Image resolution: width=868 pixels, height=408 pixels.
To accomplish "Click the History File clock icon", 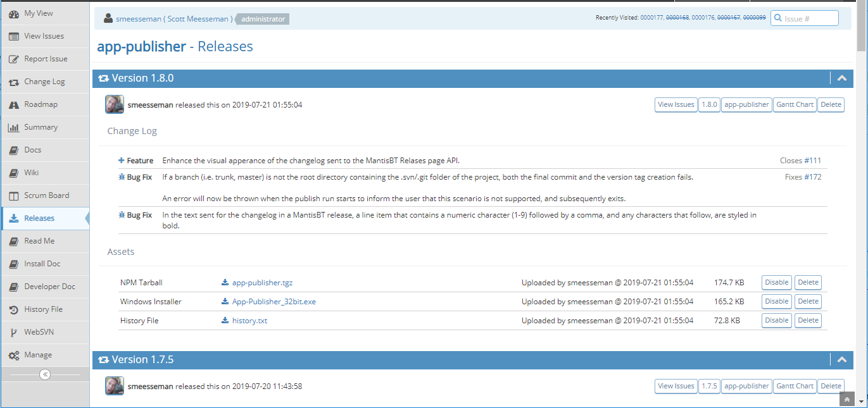I will pos(13,309).
